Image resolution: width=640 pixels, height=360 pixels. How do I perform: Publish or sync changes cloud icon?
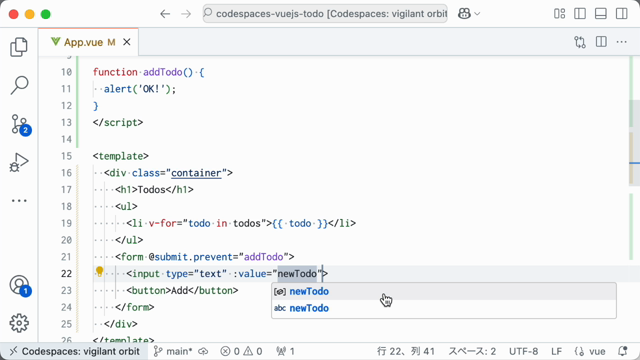(x=203, y=351)
